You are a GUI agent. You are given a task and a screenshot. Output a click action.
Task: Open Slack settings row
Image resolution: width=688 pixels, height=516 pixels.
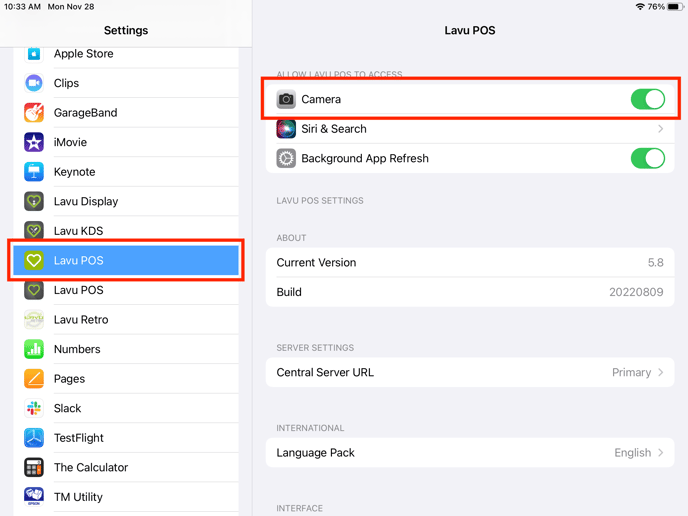coord(126,408)
